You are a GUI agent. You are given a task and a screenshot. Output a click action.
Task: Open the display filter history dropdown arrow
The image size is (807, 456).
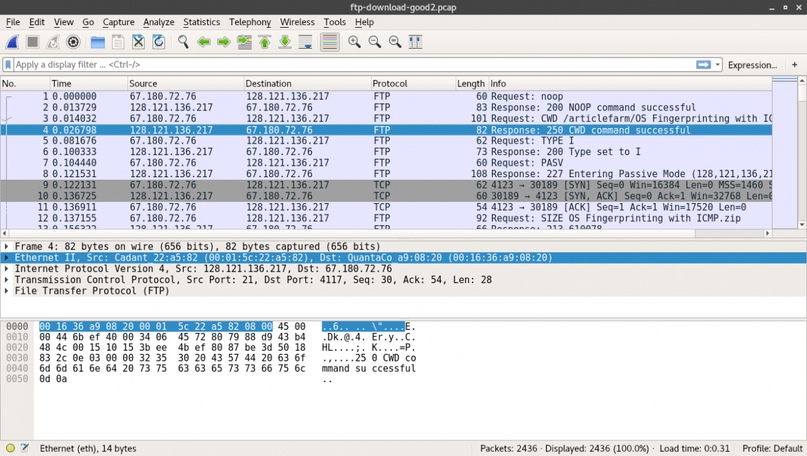pyautogui.click(x=718, y=65)
